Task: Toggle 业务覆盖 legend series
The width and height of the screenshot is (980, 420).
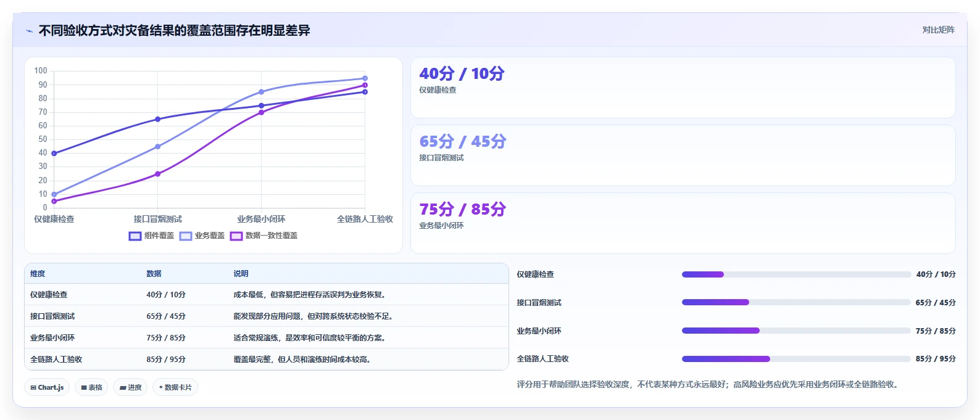Action: [202, 236]
